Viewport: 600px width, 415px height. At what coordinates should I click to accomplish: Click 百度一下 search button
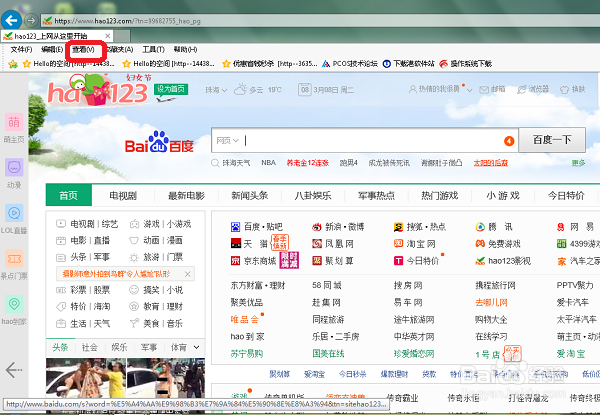coord(552,140)
